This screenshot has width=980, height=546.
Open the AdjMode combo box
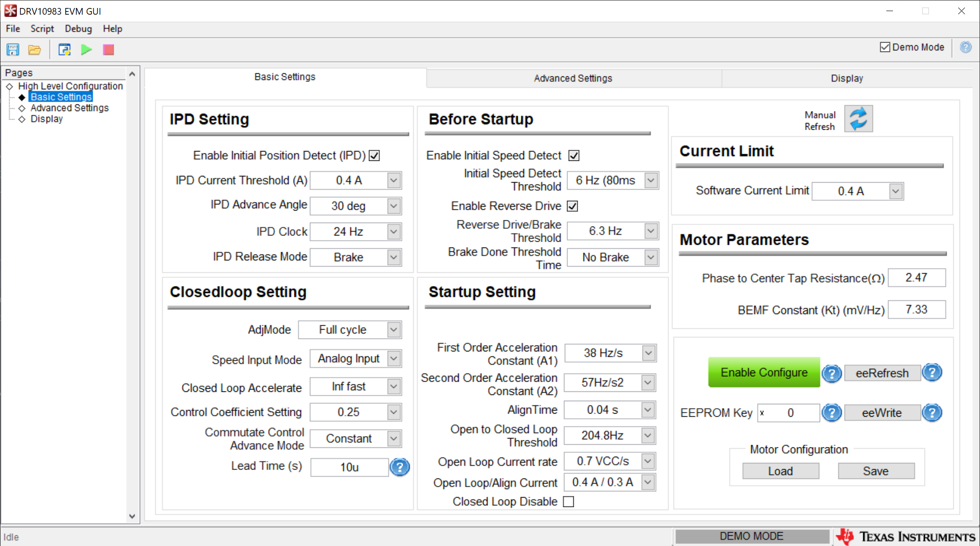click(393, 330)
